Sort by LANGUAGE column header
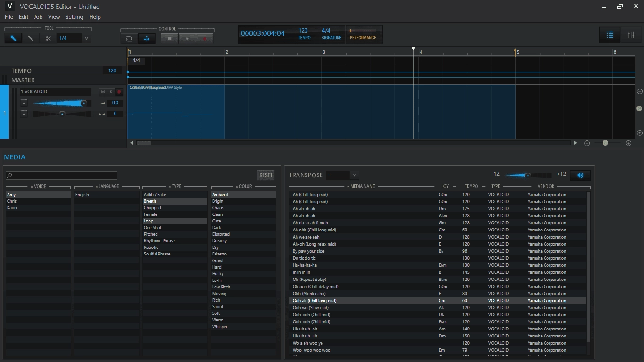 coord(107,187)
